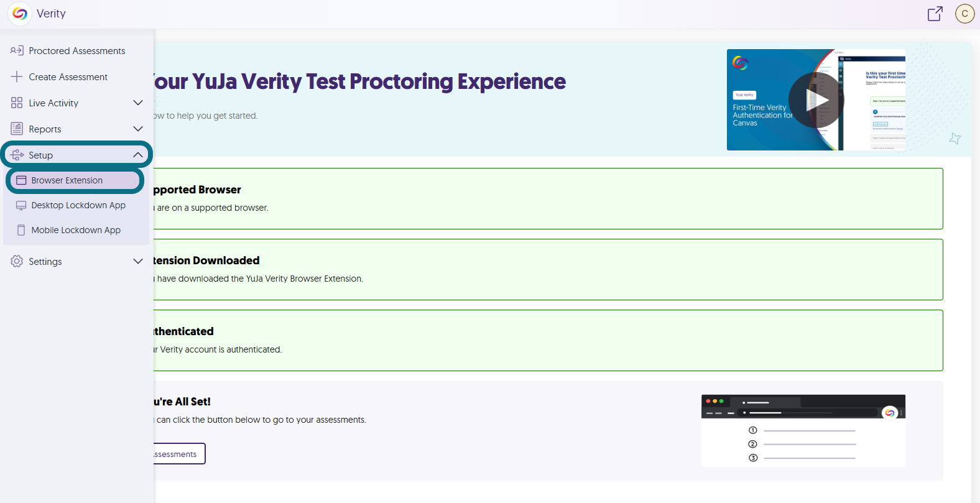Select Browser Extension menu item

(x=67, y=180)
